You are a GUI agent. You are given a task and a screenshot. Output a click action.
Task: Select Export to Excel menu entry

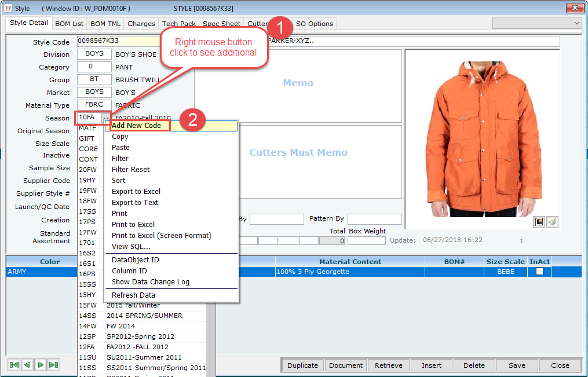pyautogui.click(x=136, y=192)
